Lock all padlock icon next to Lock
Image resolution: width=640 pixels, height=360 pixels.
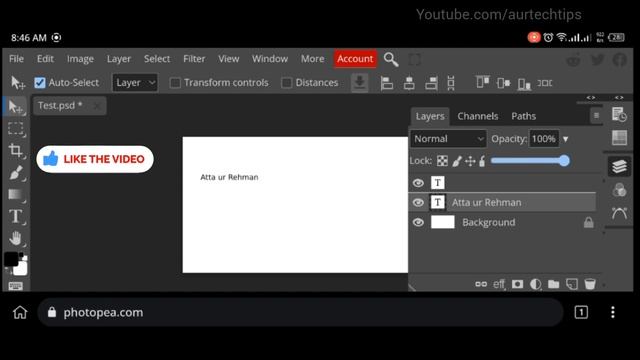[x=482, y=161]
